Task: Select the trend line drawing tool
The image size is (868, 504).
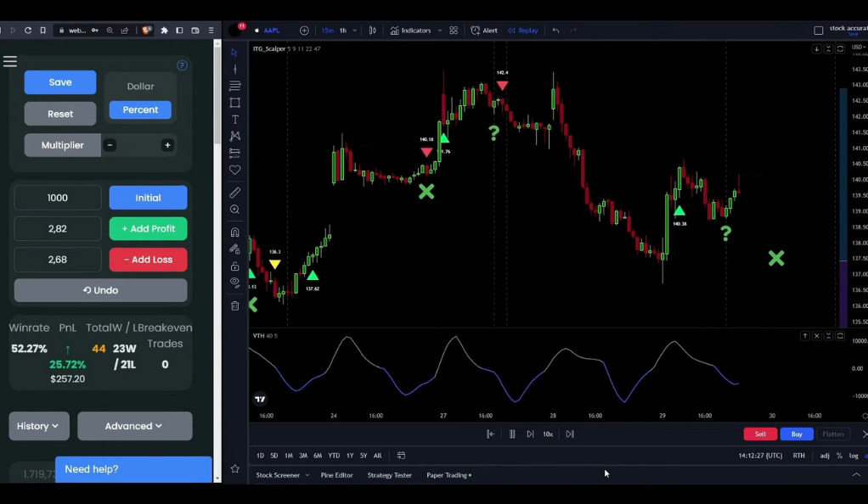Action: point(234,70)
